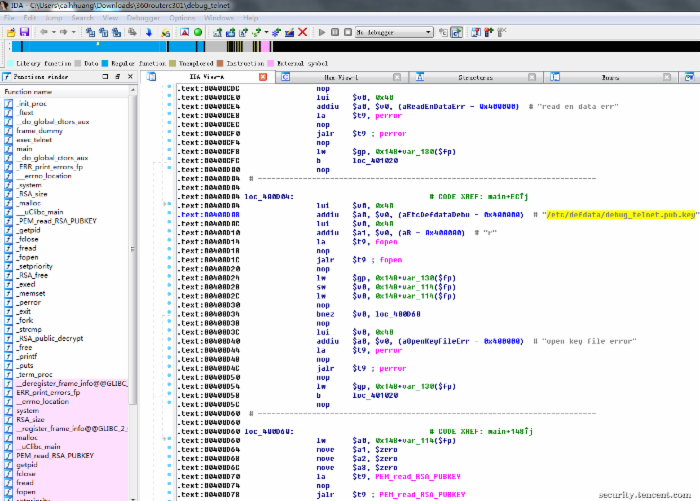Click the Function name column header
The height and width of the screenshot is (501, 700).
(x=30, y=91)
